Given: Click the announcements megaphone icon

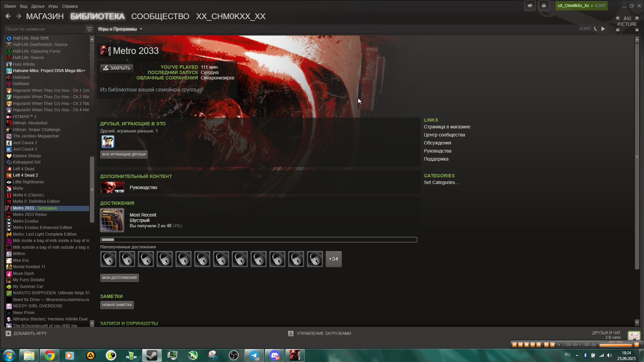Looking at the screenshot, I should (x=530, y=6).
